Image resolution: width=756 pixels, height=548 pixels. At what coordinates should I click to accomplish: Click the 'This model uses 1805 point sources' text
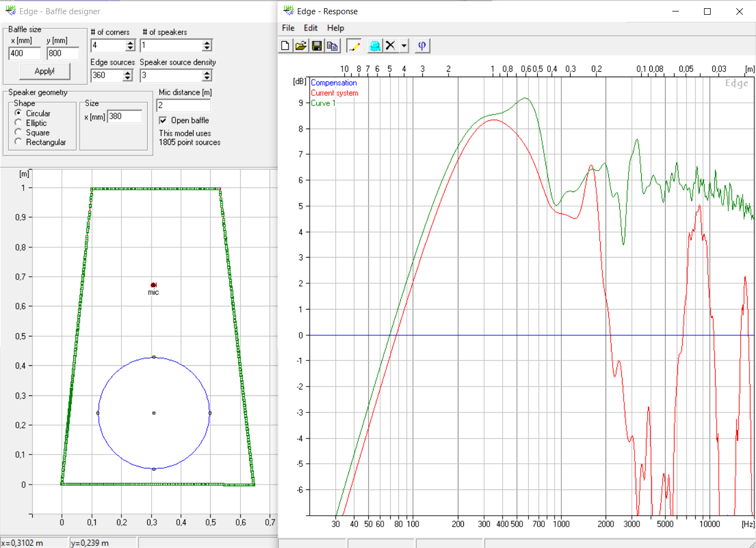(190, 138)
